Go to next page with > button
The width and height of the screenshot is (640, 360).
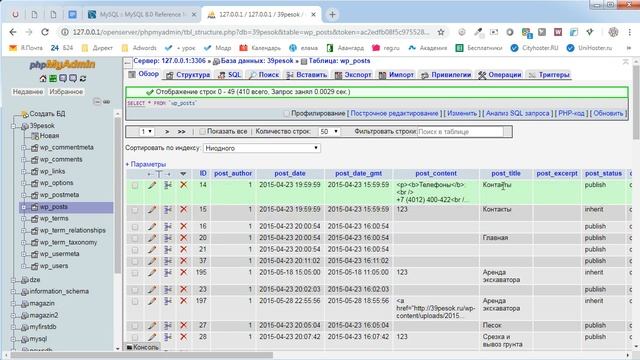click(167, 131)
